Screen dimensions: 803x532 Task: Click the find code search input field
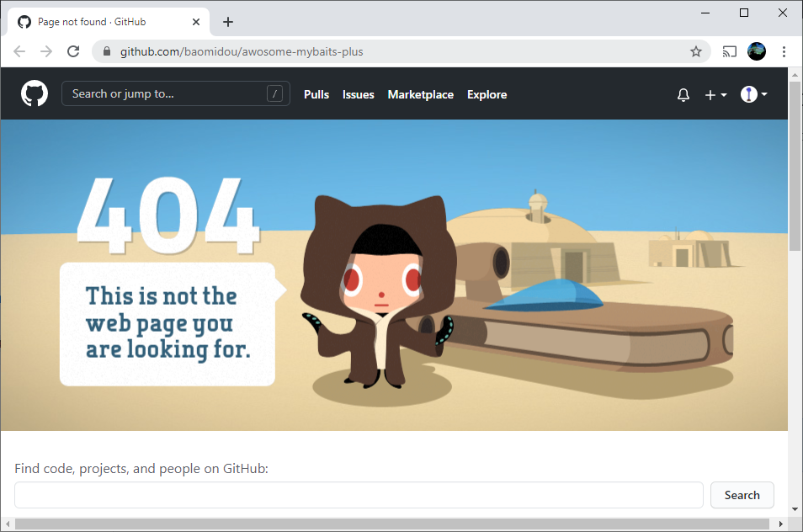[358, 495]
